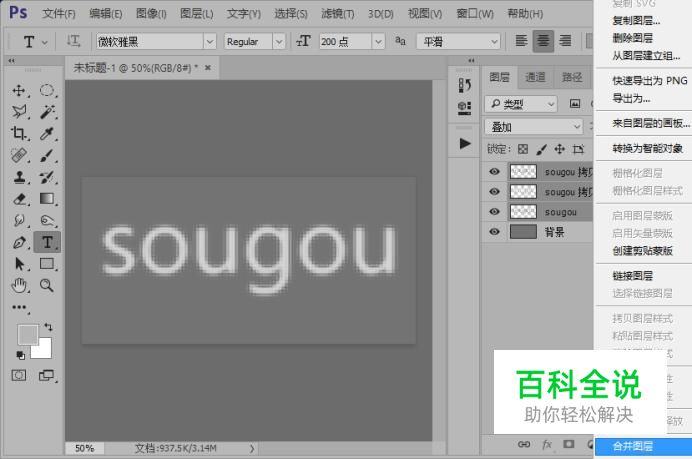692x459 pixels.
Task: Center the text alignment
Action: point(543,41)
